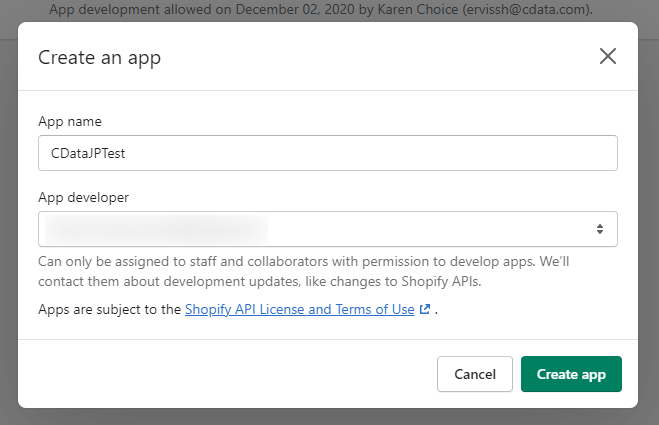This screenshot has width=659, height=425.
Task: Click the green Create app button
Action: point(571,374)
